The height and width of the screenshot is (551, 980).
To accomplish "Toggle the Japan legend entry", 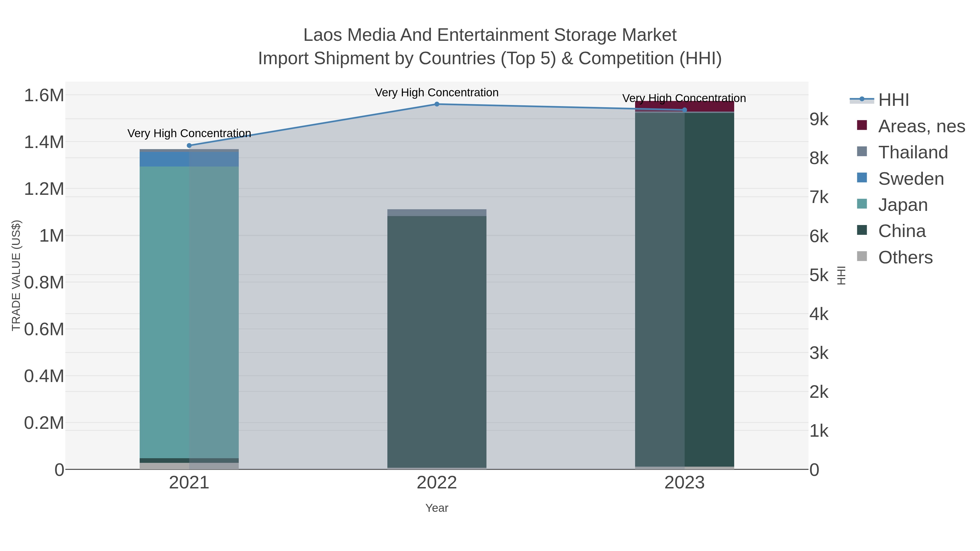I will pos(892,205).
